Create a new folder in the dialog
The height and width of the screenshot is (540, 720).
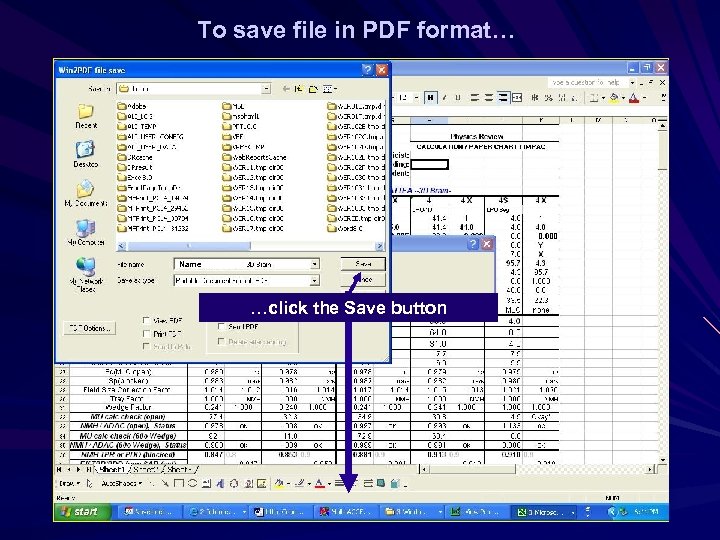coord(313,89)
